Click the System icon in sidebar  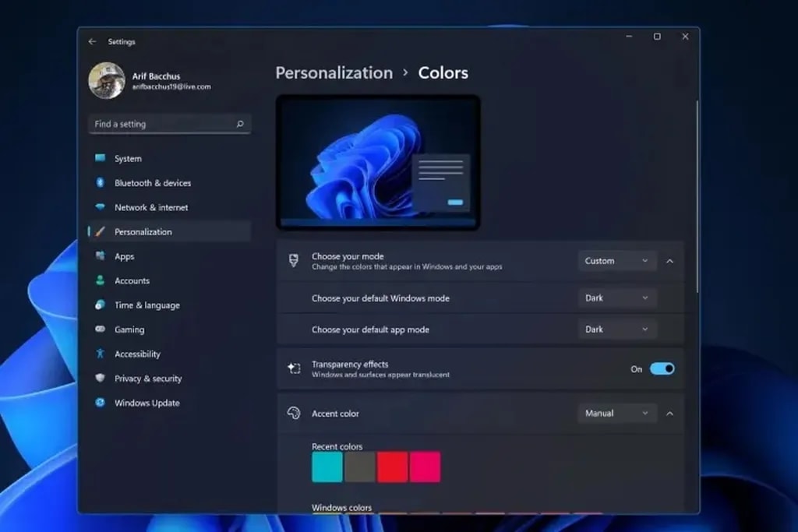(x=100, y=158)
